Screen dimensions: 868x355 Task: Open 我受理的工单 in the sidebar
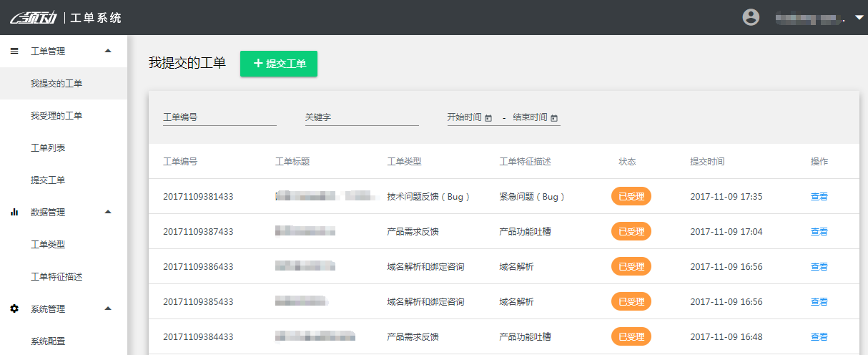(x=56, y=116)
